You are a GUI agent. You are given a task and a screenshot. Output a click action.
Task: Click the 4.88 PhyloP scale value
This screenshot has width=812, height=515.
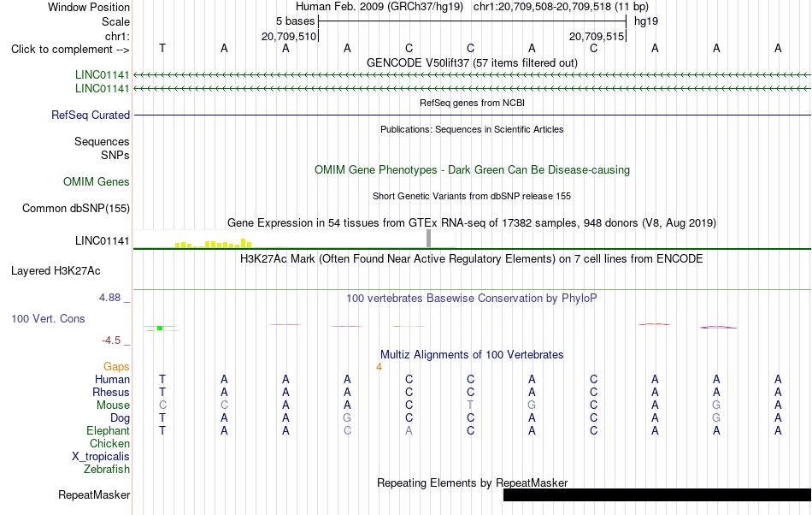pyautogui.click(x=109, y=298)
